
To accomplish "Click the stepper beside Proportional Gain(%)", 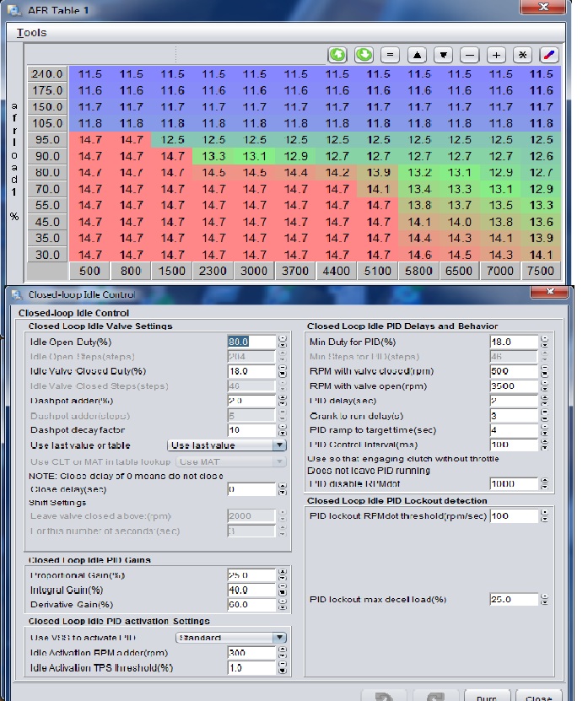I will click(282, 574).
